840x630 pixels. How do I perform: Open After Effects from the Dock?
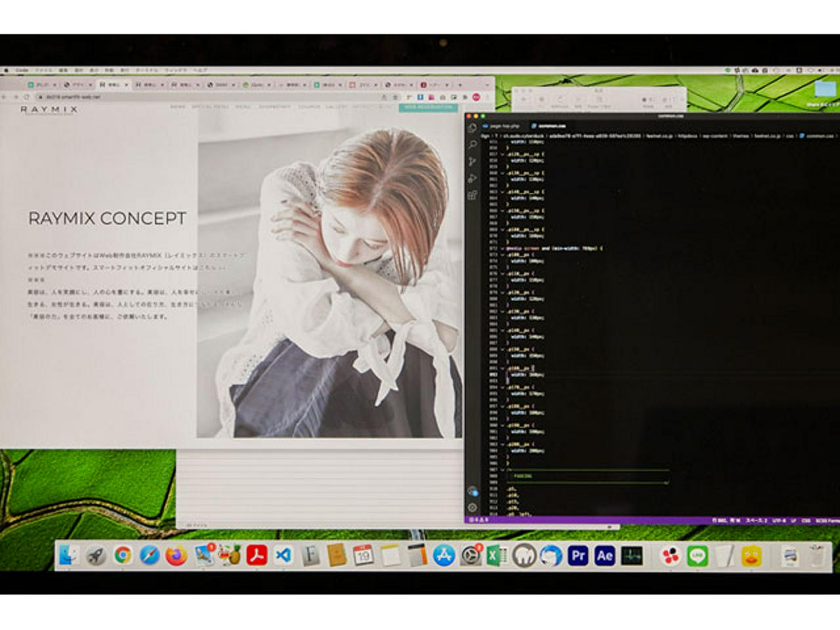click(x=604, y=556)
